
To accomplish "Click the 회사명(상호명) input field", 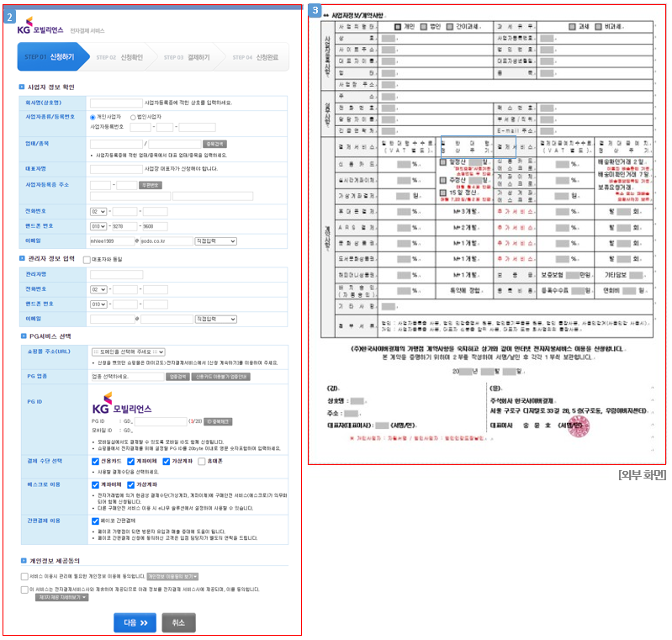I will point(116,102).
